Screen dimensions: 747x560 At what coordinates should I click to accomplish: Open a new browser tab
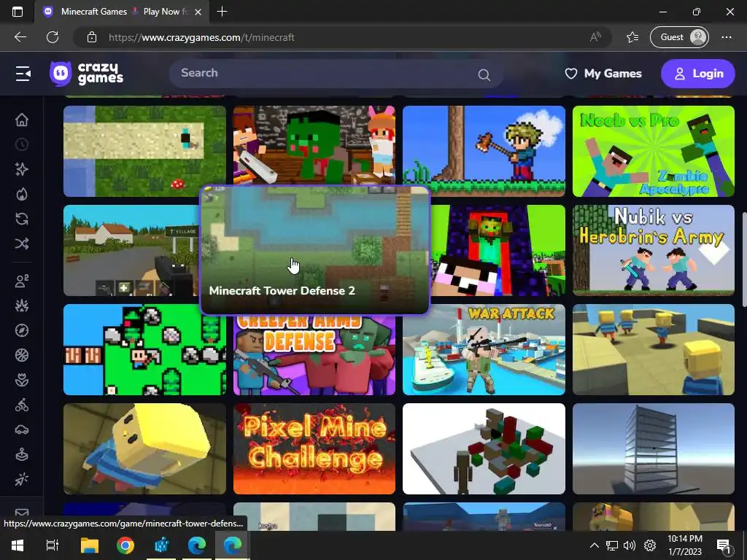coord(222,12)
